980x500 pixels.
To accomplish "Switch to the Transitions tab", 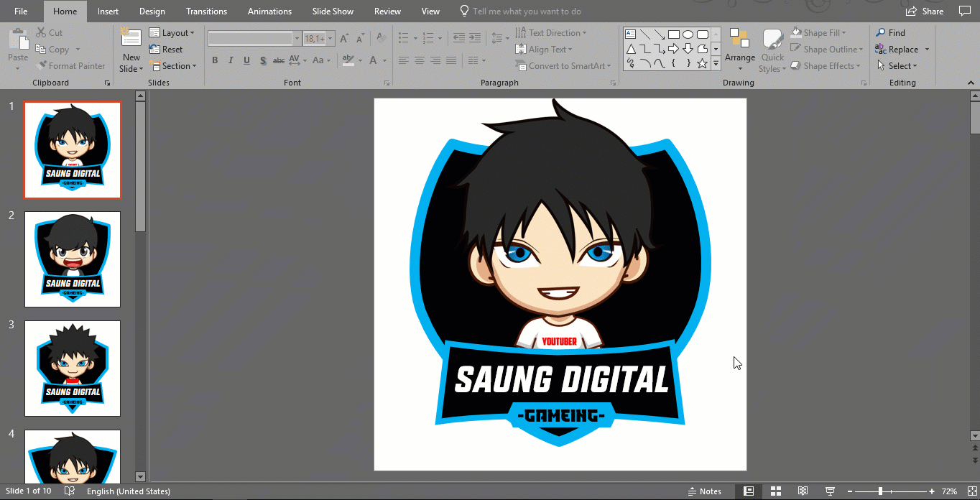I will pos(206,11).
